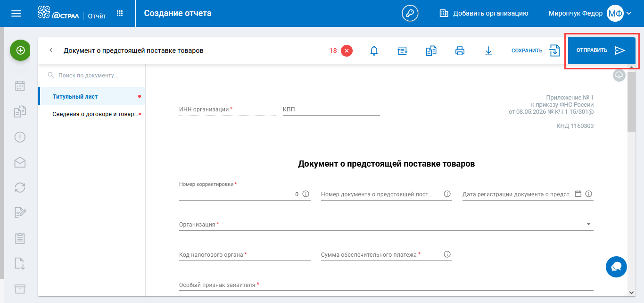Dismiss the 18 errors red cross
644x303 pixels.
pyautogui.click(x=347, y=50)
